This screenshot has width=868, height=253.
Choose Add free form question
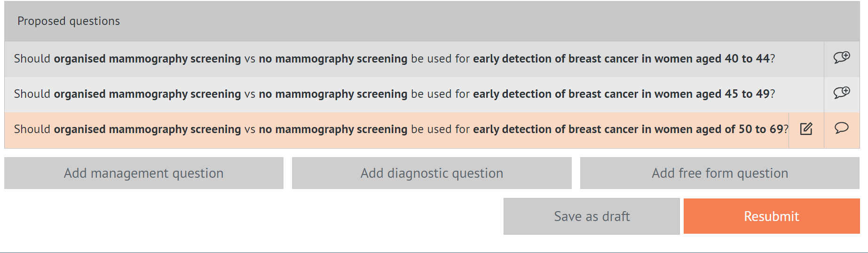pyautogui.click(x=719, y=173)
